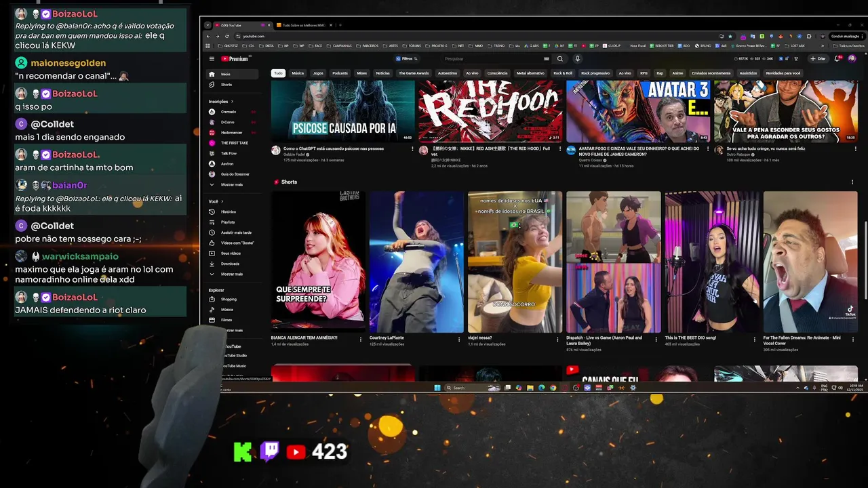The image size is (868, 488).
Task: Open the BIANCA ALENCAR TEM AMNÉSIA short
Action: tap(318, 262)
